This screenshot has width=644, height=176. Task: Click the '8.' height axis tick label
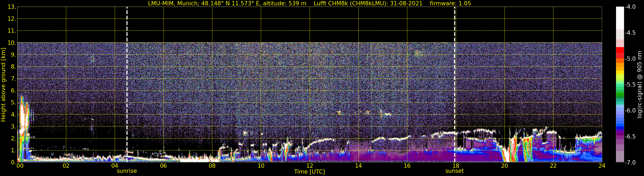(x=13, y=66)
